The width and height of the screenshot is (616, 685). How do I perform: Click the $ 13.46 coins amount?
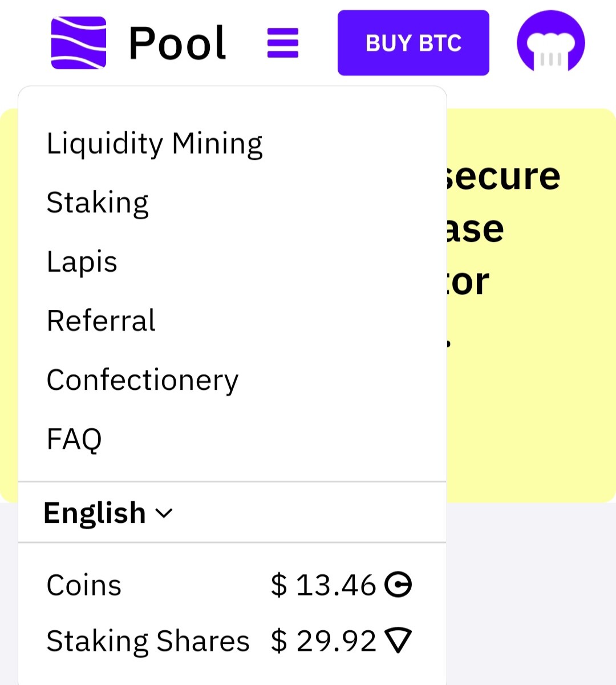click(323, 585)
